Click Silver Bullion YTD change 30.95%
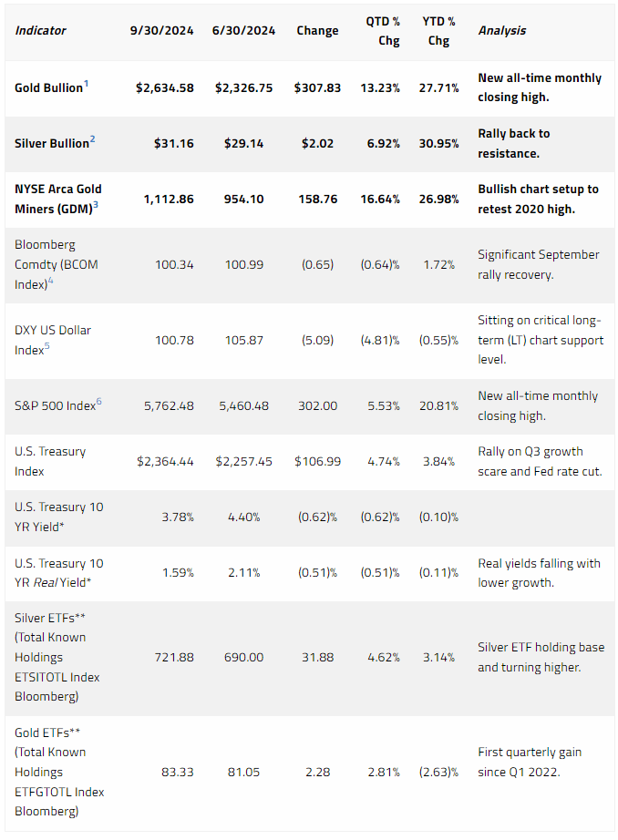 [439, 144]
